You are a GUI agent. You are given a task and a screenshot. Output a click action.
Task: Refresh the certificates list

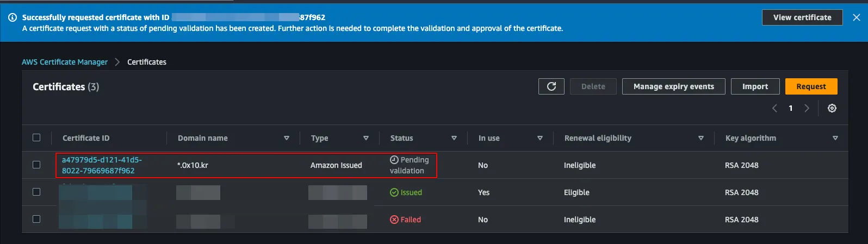551,86
